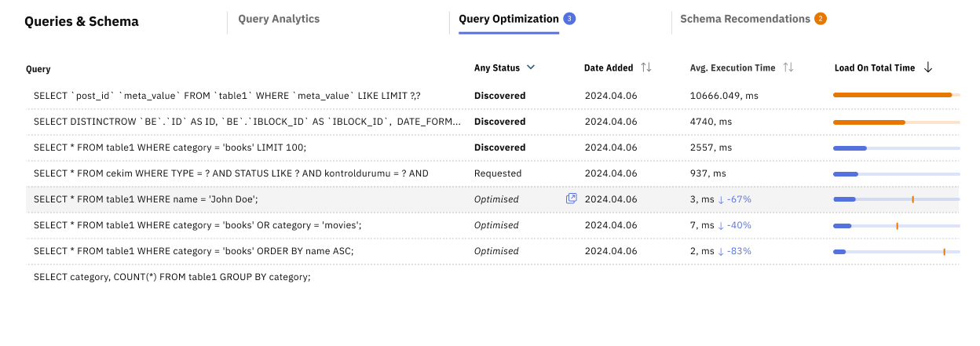Open the Schema Recomendations tab
Viewport: 980px width, 346px height.
click(x=744, y=19)
